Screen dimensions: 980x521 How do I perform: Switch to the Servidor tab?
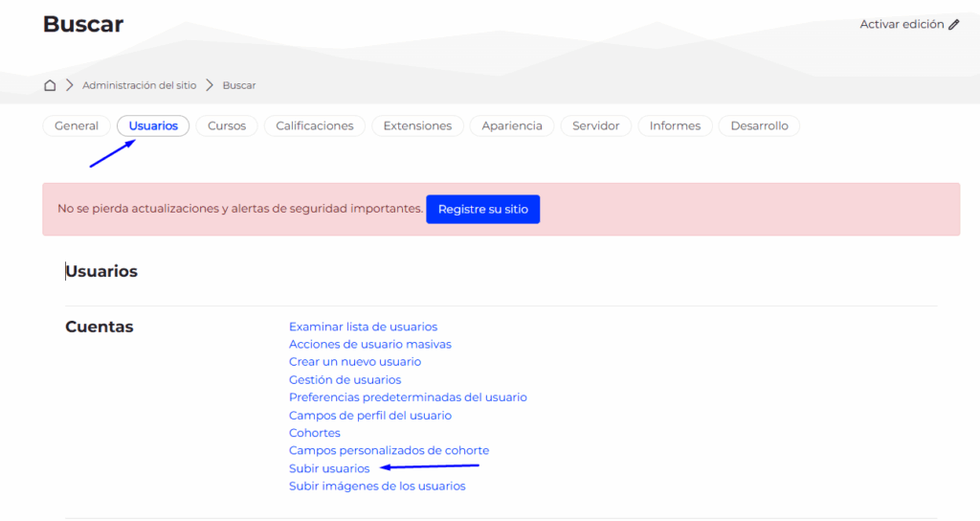[x=596, y=126]
